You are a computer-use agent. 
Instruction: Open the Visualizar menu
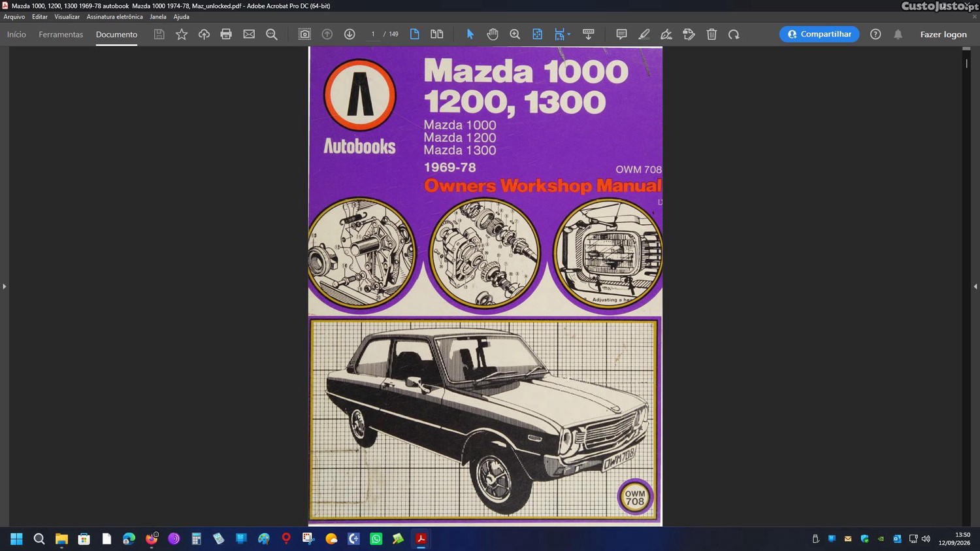pos(67,17)
